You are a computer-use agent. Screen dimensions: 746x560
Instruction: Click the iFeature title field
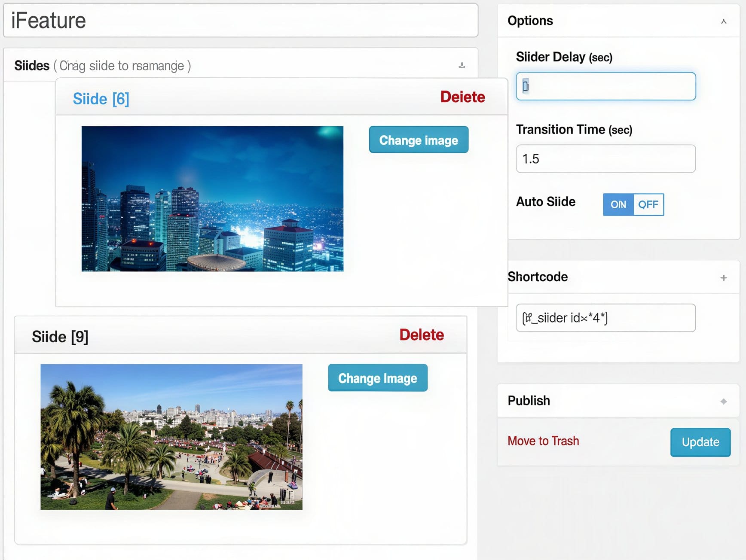pos(241,20)
